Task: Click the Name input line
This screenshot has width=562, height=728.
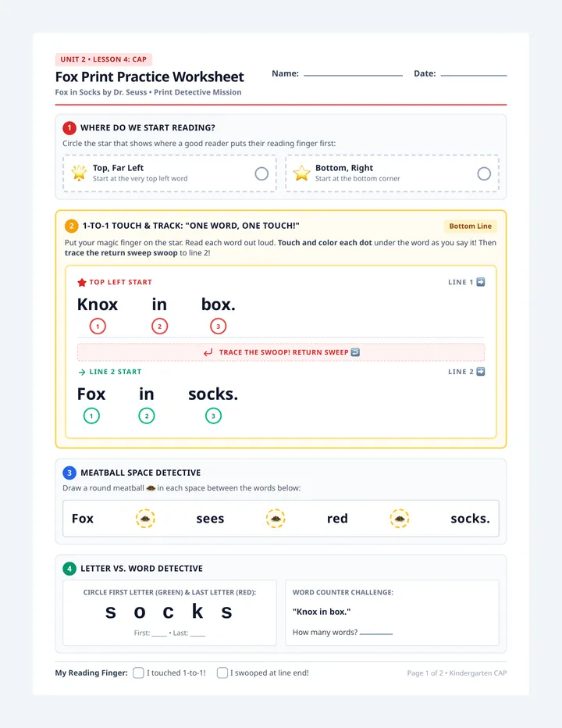Action: (x=353, y=74)
